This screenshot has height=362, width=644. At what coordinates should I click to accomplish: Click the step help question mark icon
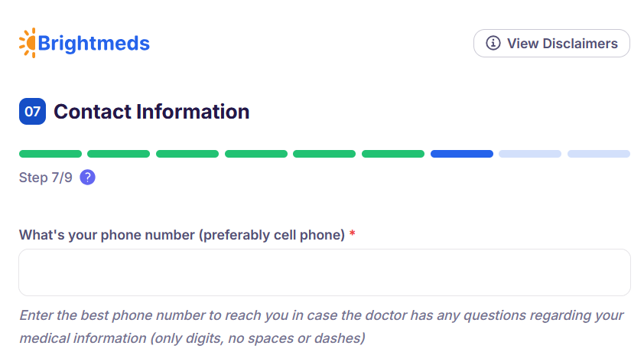pyautogui.click(x=87, y=178)
